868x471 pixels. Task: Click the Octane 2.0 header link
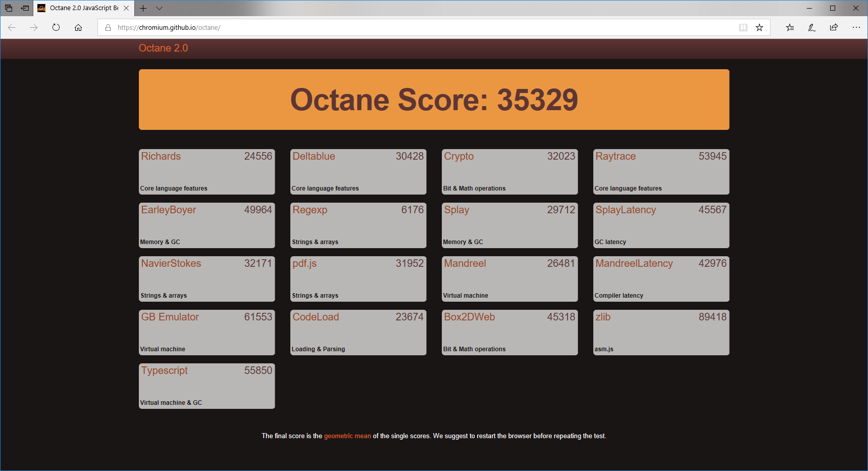click(163, 48)
